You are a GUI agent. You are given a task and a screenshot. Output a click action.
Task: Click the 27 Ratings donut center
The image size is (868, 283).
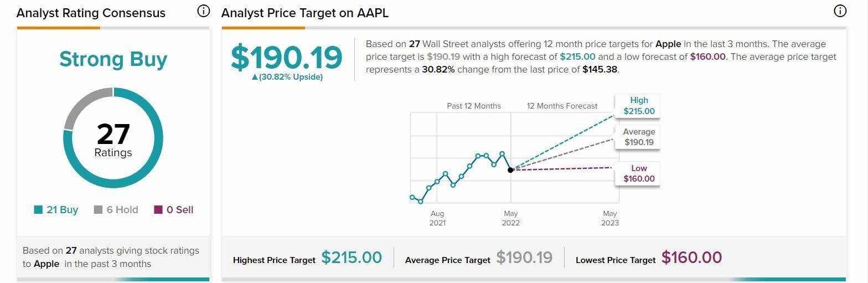point(113,140)
